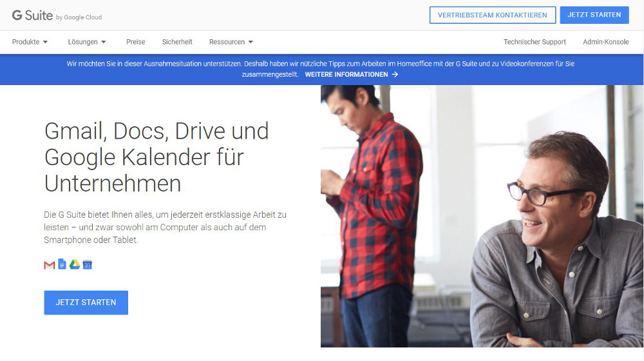Open the Admin-Konsole link

click(x=606, y=42)
